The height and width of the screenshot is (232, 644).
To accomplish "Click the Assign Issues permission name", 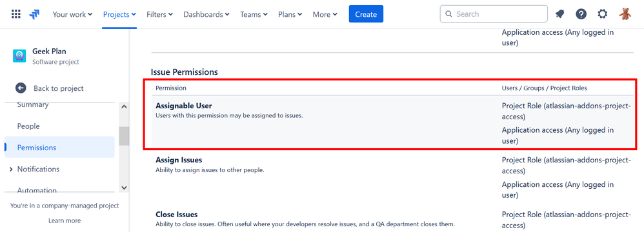I will click(x=179, y=160).
